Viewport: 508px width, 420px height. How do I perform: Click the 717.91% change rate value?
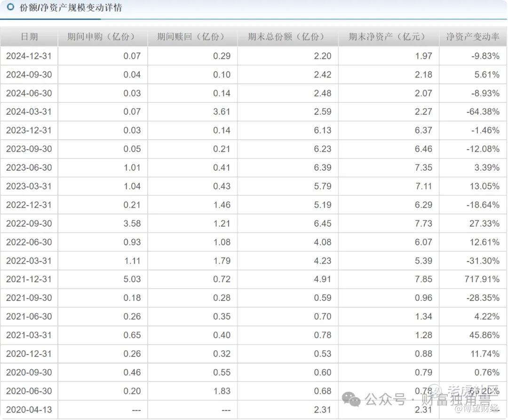coord(482,279)
